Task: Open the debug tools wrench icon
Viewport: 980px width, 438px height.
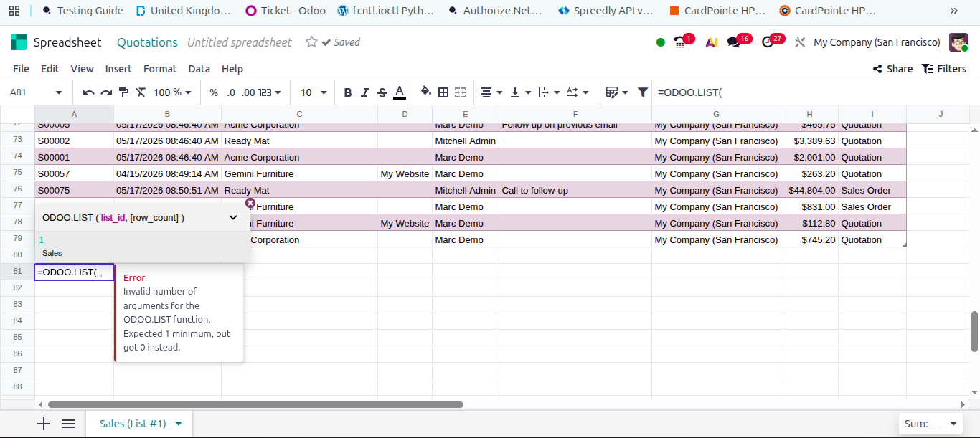Action: [800, 42]
